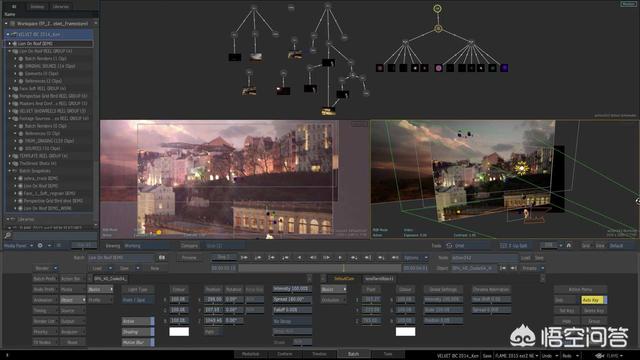This screenshot has width=640, height=360.
Task: Toggle the yellow Auto Key button
Action: tap(594, 300)
